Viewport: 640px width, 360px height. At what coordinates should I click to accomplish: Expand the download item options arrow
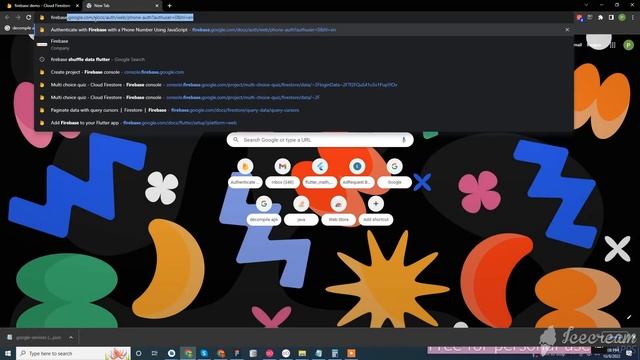coord(71,338)
